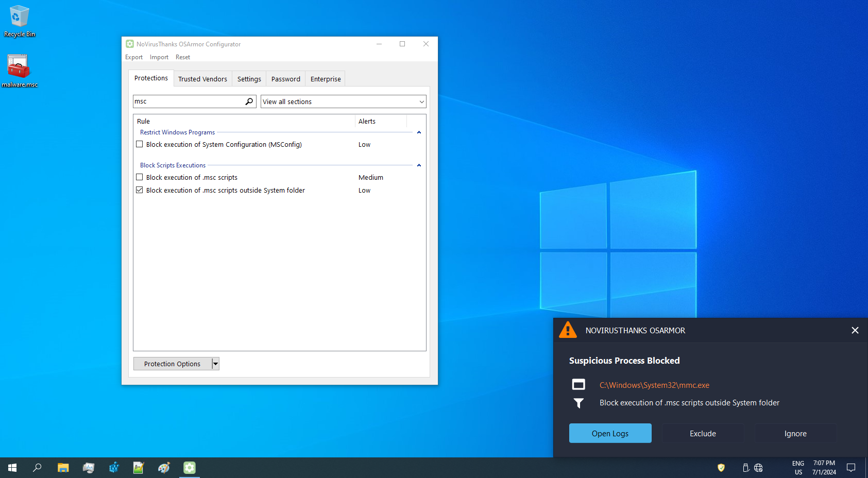Enable Block execution of System Configuration (MSConfig)

[x=139, y=144]
